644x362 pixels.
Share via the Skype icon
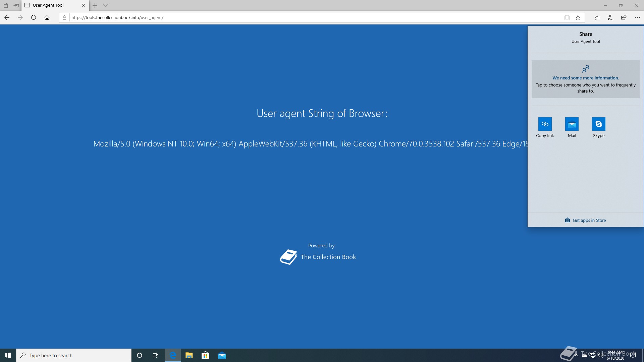(x=598, y=124)
